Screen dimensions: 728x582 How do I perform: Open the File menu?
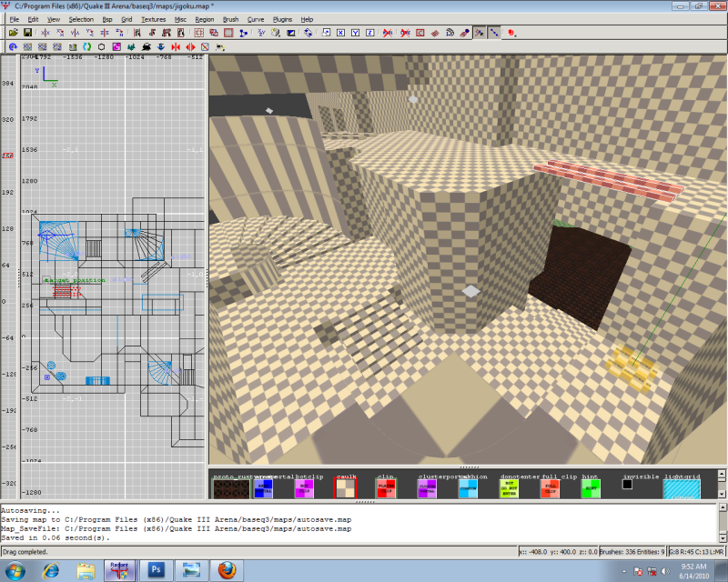[x=15, y=19]
